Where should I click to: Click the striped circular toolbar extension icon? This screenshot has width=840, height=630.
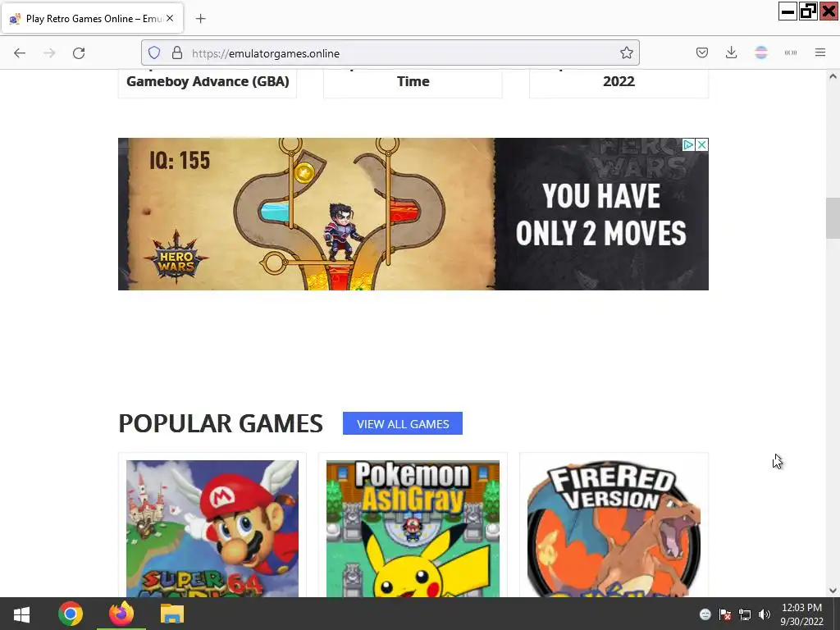761,52
